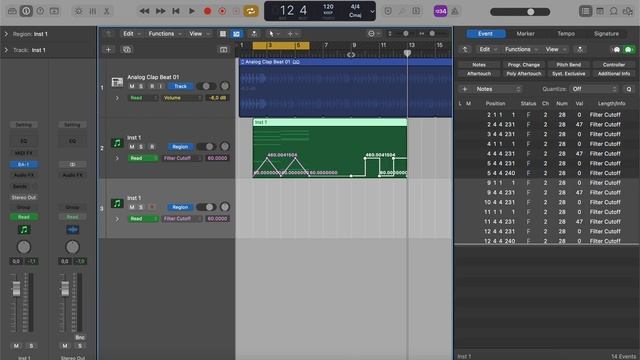Viewport: 640px width, 360px height.
Task: Click the red Record button
Action: point(207,11)
